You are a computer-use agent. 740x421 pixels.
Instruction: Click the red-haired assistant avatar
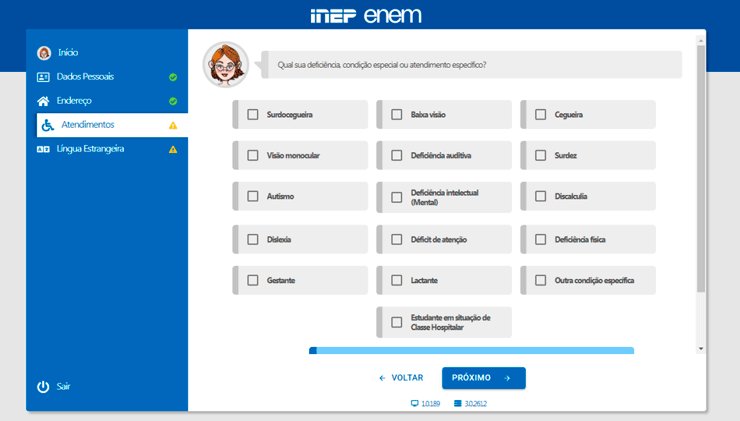point(226,65)
